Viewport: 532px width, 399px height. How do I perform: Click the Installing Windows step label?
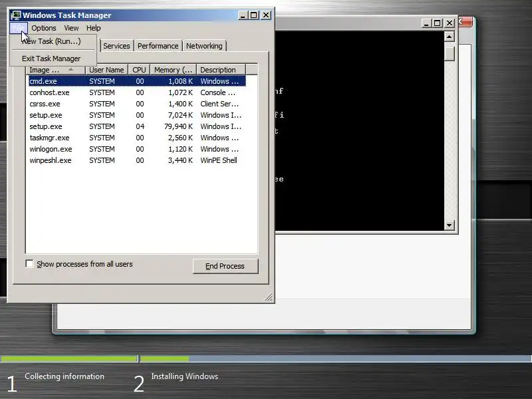tap(185, 376)
